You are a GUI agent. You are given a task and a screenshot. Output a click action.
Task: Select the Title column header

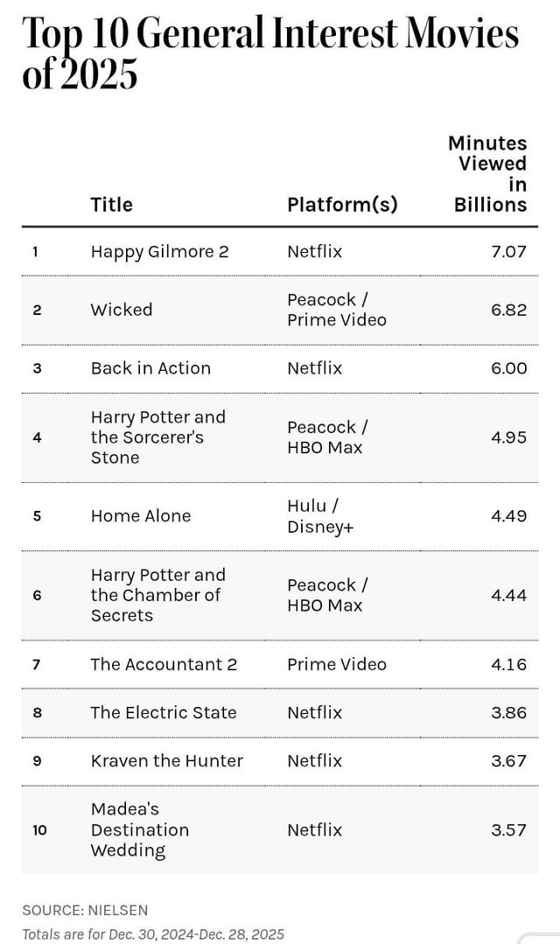click(112, 205)
